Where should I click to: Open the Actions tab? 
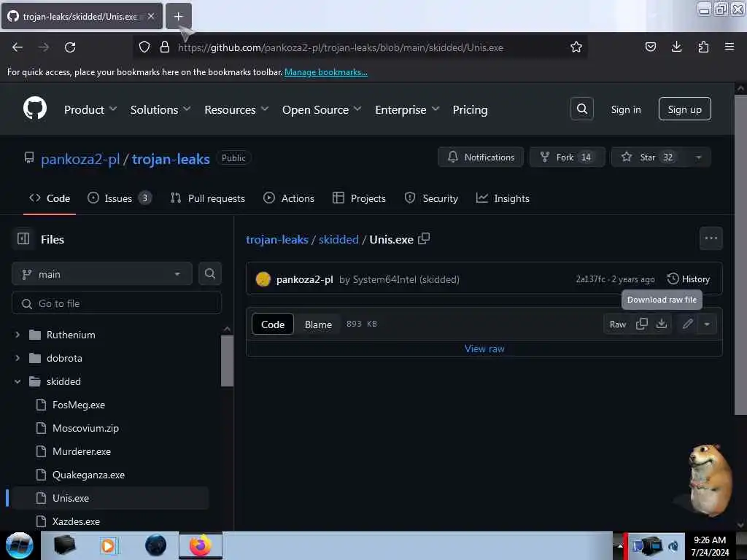click(289, 198)
